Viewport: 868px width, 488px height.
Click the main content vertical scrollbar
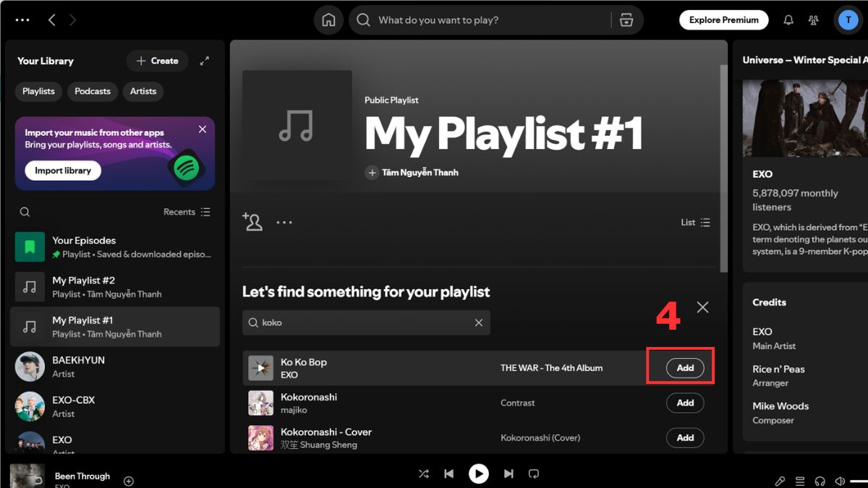pyautogui.click(x=723, y=168)
